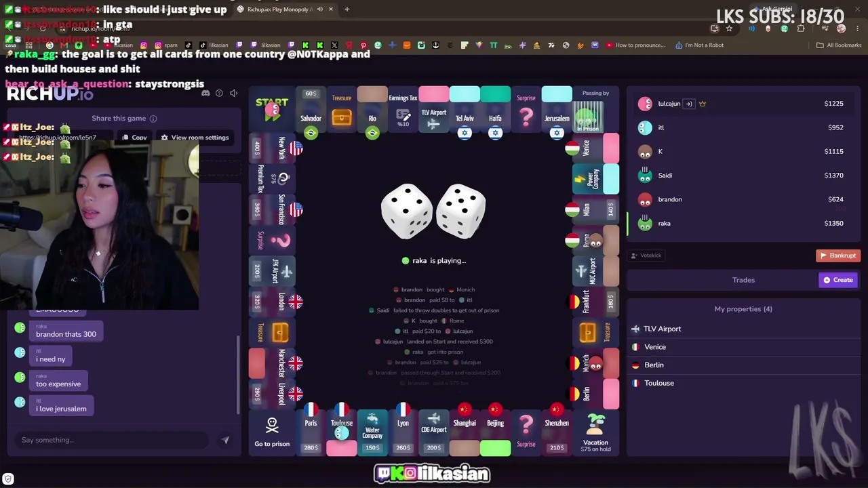
Task: Click the Votekick button
Action: (646, 256)
